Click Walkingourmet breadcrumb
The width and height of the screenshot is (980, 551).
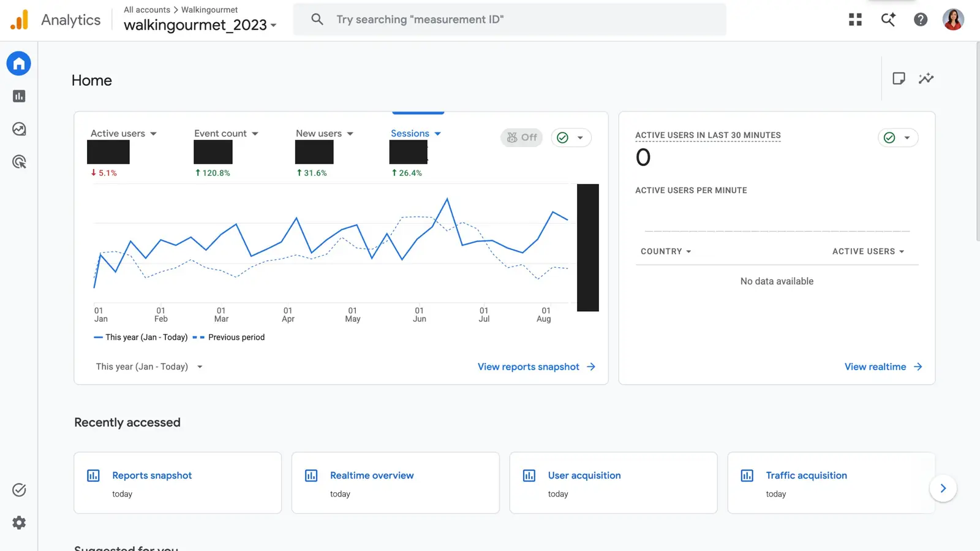(x=209, y=10)
